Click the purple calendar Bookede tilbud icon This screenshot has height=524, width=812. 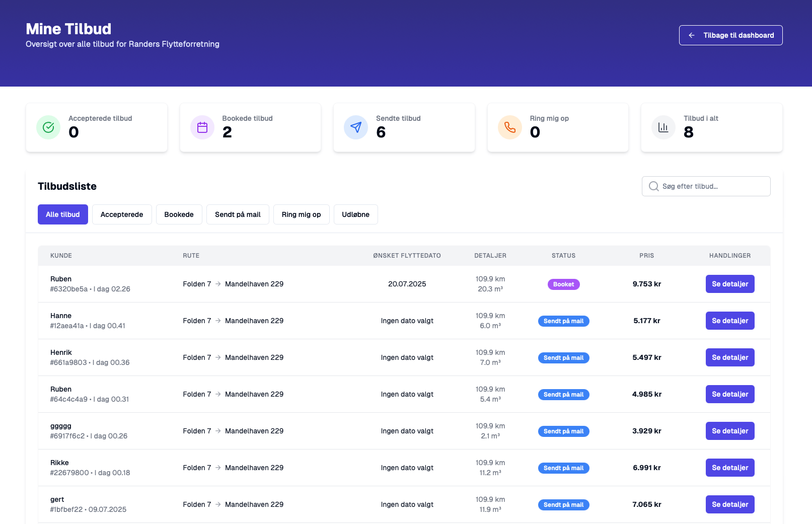click(x=202, y=127)
